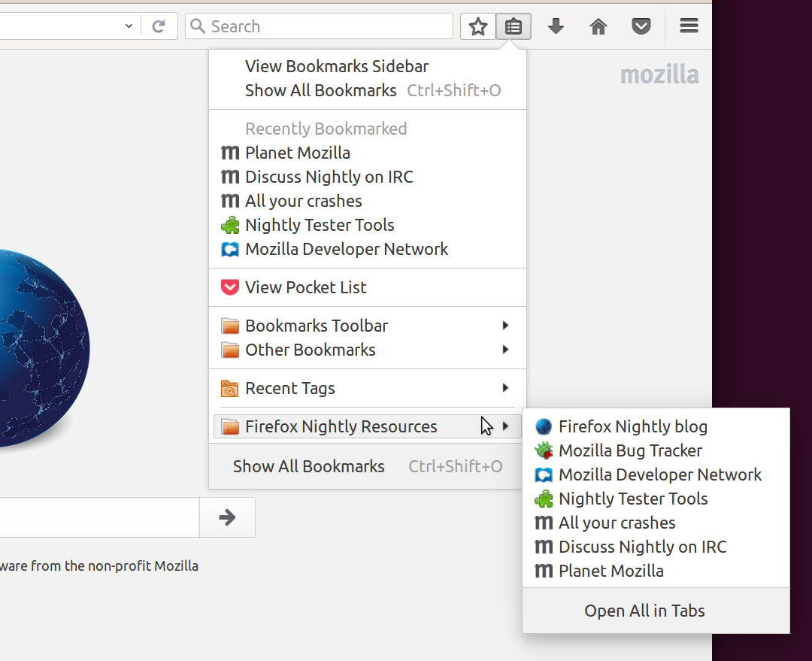Viewport: 812px width, 661px height.
Task: Reload the page with refresh icon
Action: pos(159,26)
